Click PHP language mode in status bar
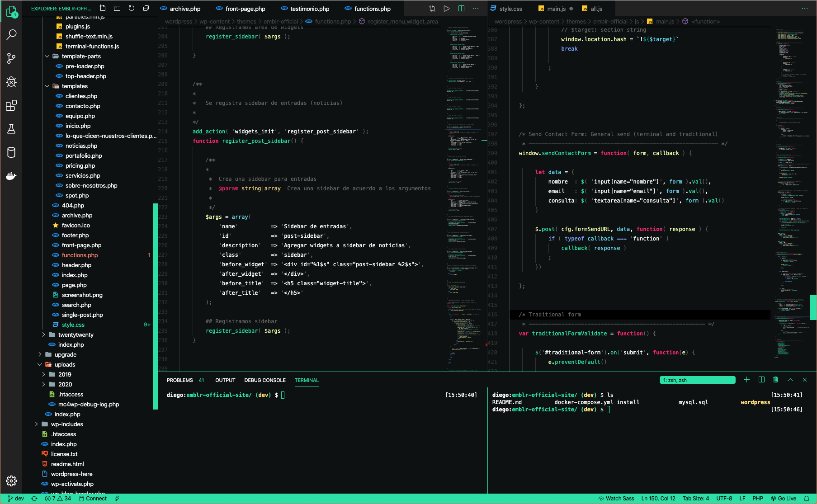Screen dimensions: 817x504 coord(758,499)
